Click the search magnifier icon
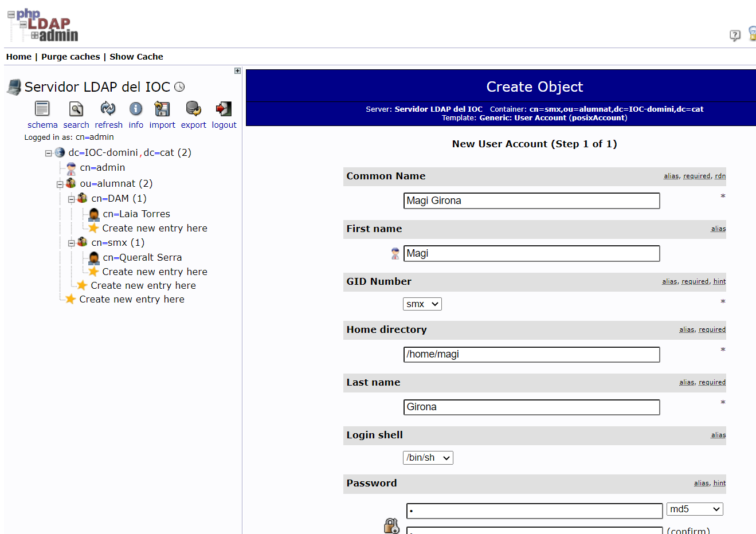Viewport: 756px width, 534px height. [x=76, y=109]
